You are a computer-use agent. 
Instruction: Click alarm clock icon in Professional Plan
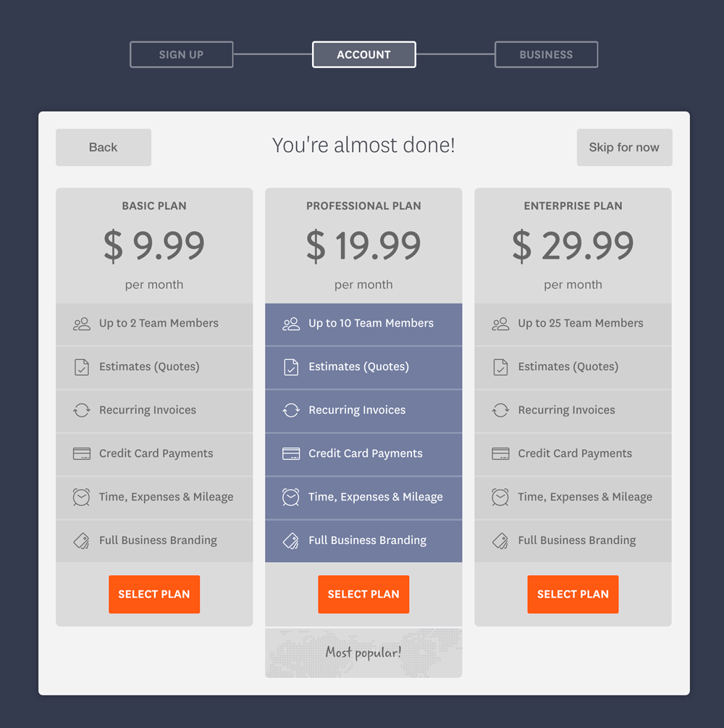tap(291, 497)
